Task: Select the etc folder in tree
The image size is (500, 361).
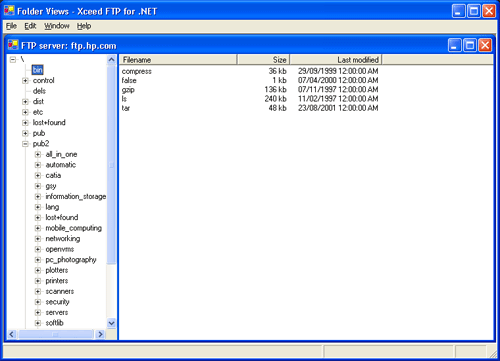Action: click(38, 112)
